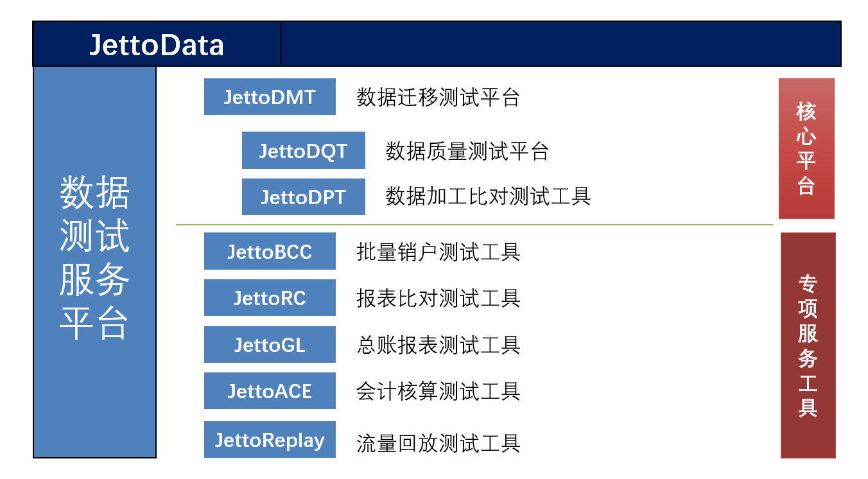The image size is (868, 479).
Task: Select the JettoACE tool box
Action: (x=270, y=391)
